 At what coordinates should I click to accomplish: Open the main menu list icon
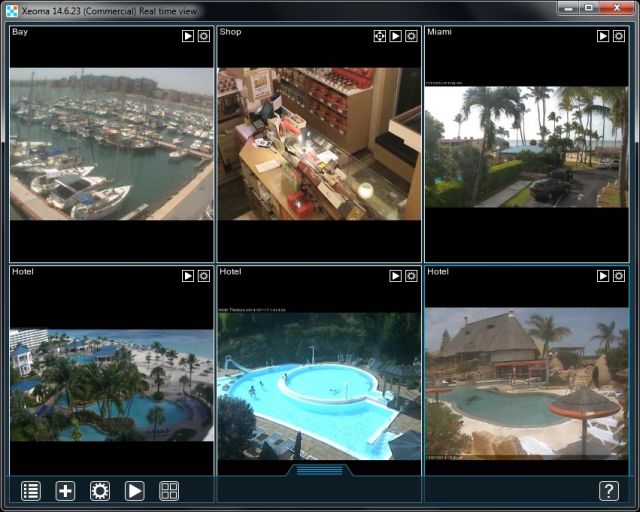[31, 491]
